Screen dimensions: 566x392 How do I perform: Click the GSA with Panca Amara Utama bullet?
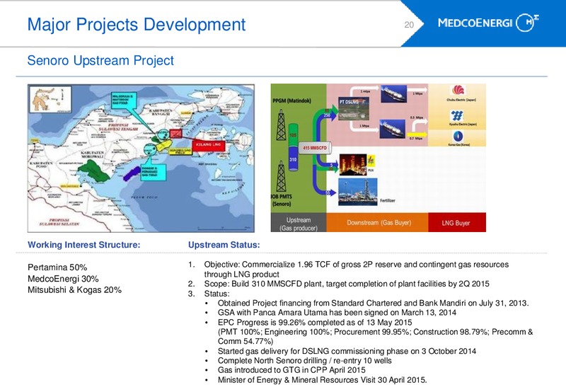coord(337,312)
